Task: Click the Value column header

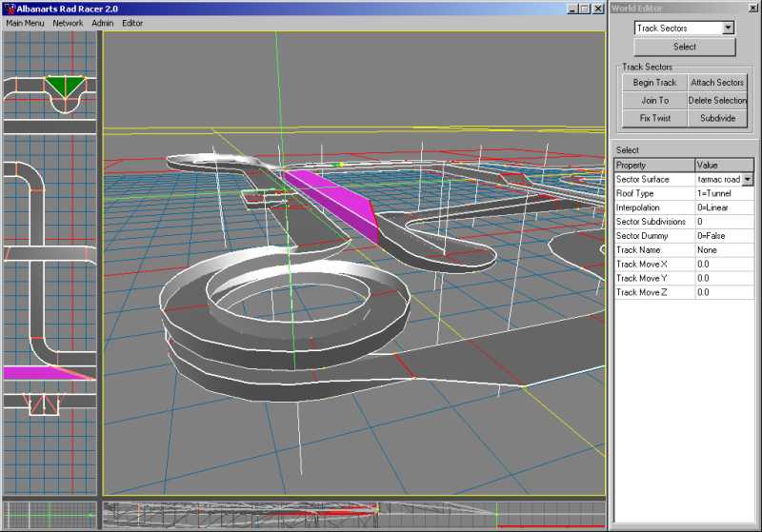Action: click(724, 165)
